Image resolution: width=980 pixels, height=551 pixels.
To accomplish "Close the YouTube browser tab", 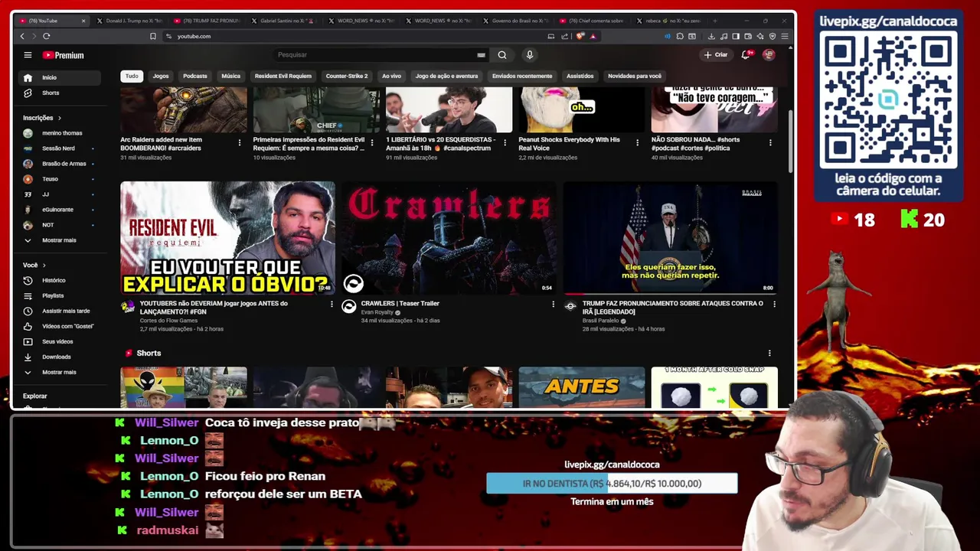I will point(83,21).
